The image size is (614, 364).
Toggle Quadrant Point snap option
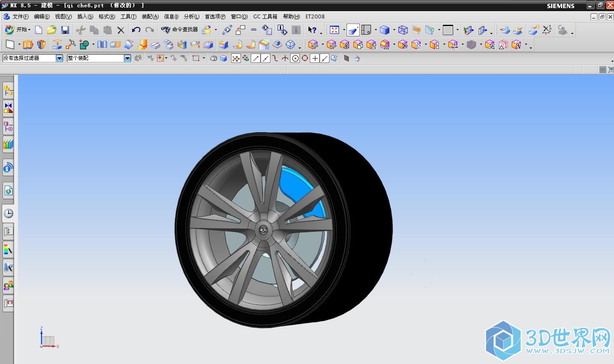305,58
